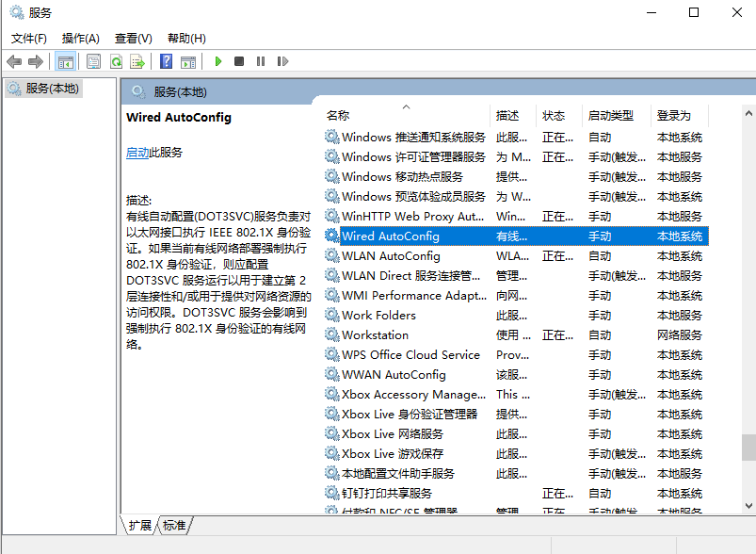The height and width of the screenshot is (554, 756).
Task: Click the Back arrow toolbar icon
Action: pyautogui.click(x=14, y=61)
